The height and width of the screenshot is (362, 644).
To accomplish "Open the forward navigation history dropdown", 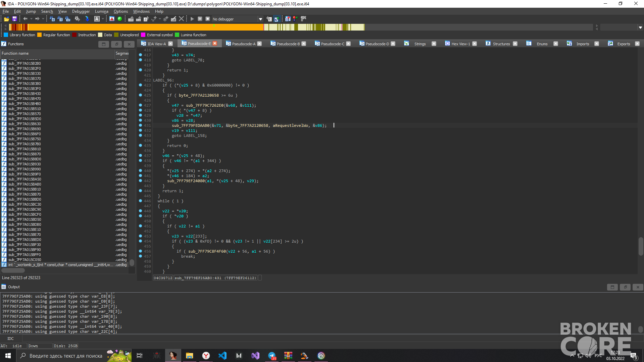I will (43, 19).
